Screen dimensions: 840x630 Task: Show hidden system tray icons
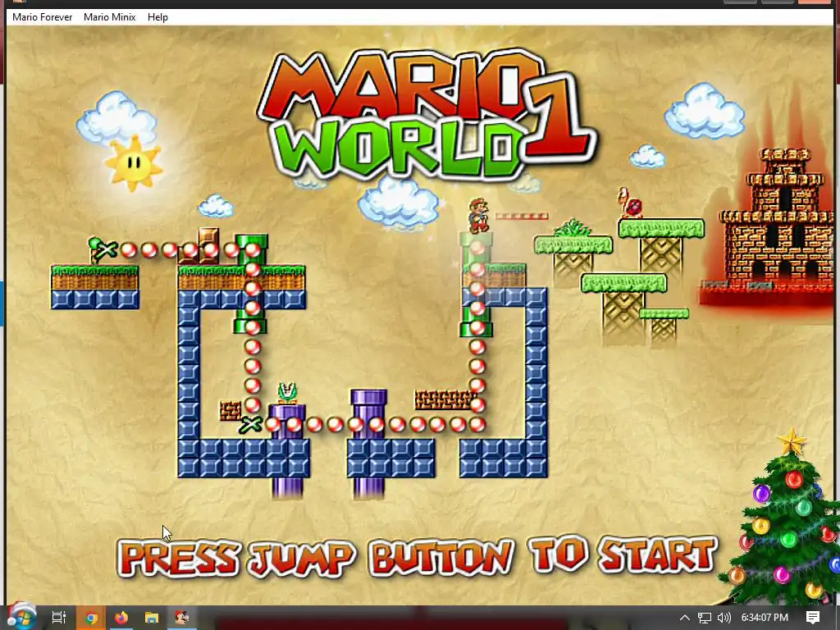(684, 618)
